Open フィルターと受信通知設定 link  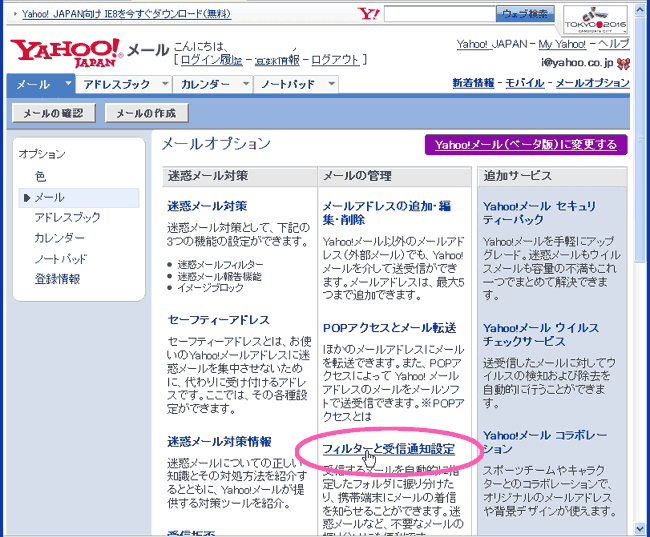[388, 449]
